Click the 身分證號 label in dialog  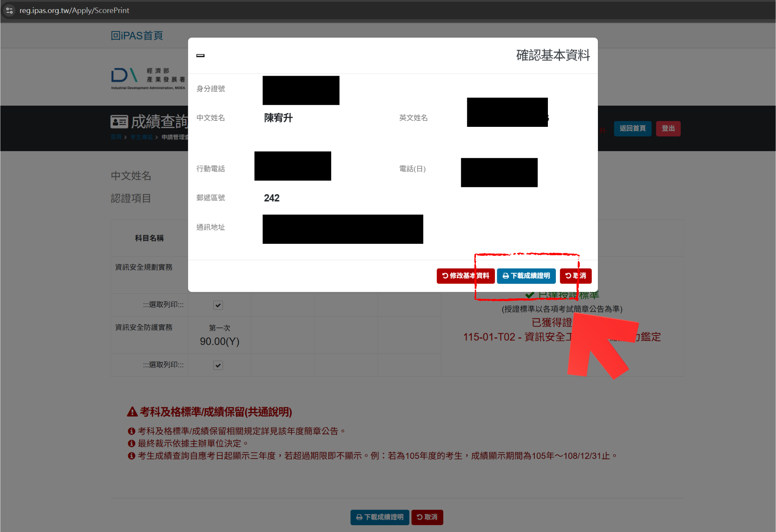(x=211, y=89)
